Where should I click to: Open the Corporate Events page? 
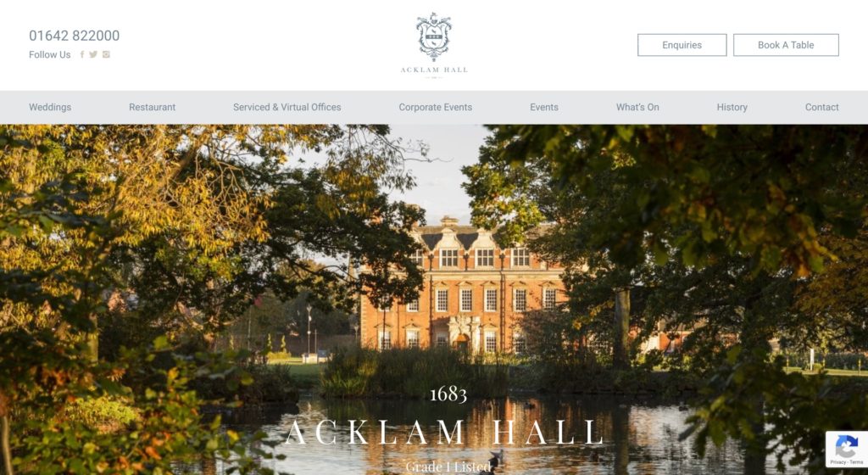[436, 108]
